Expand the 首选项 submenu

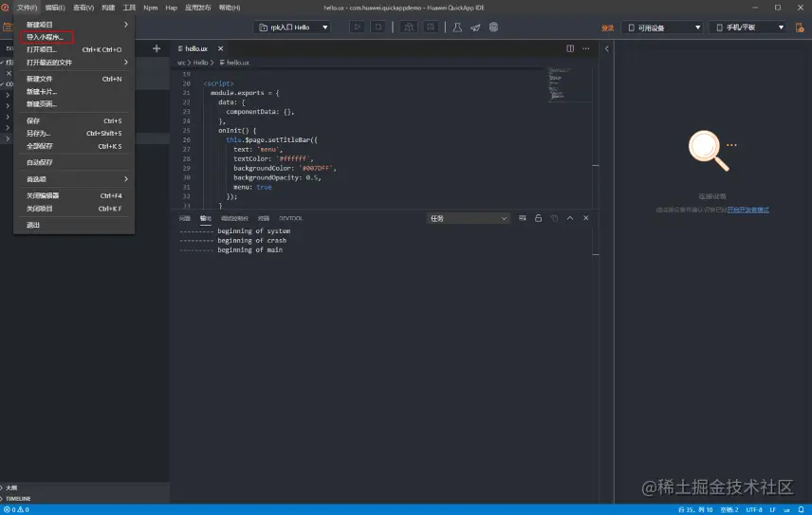pyautogui.click(x=74, y=179)
